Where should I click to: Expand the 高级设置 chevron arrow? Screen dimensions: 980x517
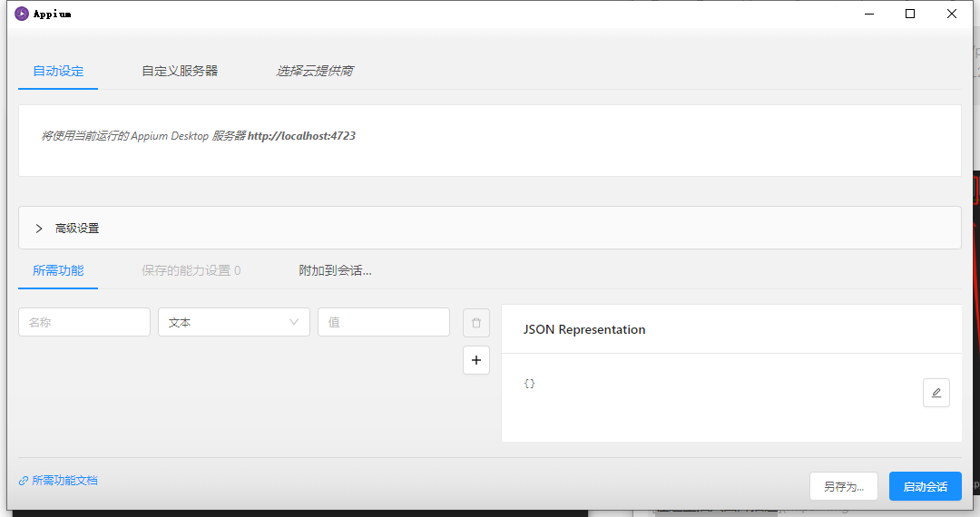pyautogui.click(x=39, y=229)
